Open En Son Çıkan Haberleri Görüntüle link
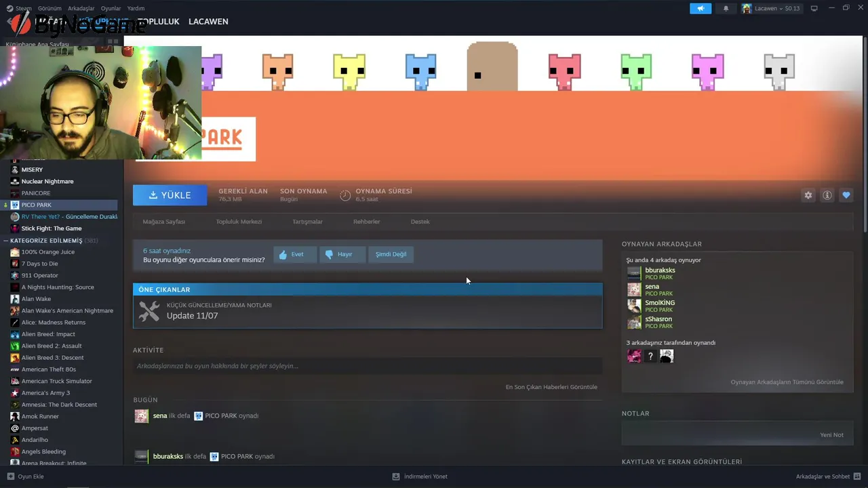Viewport: 868px width, 488px height. [551, 387]
